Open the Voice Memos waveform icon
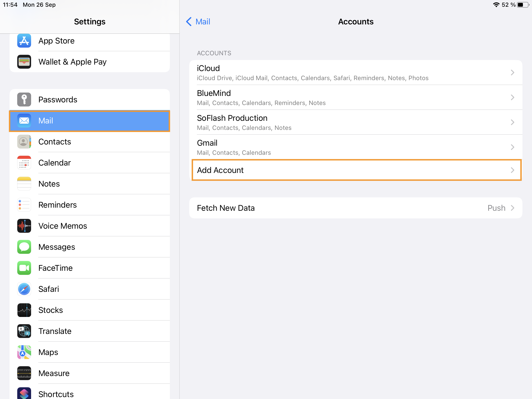Viewport: 532px width, 399px height. [x=24, y=226]
